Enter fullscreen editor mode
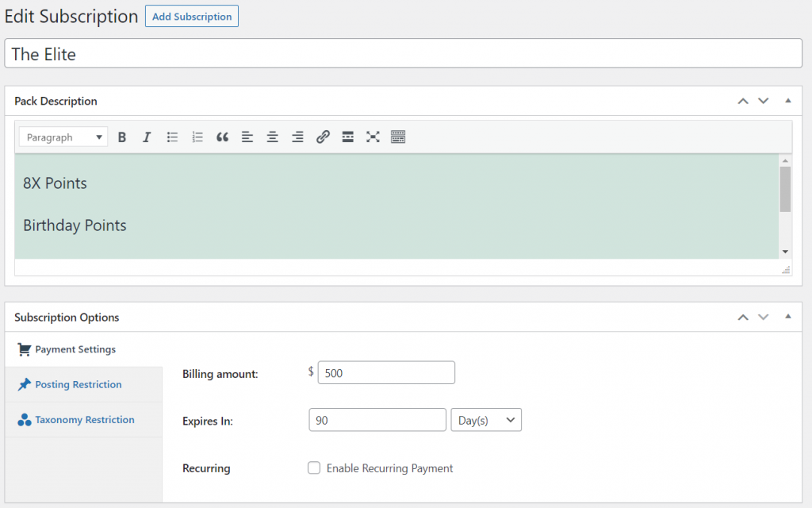812x508 pixels. click(373, 137)
